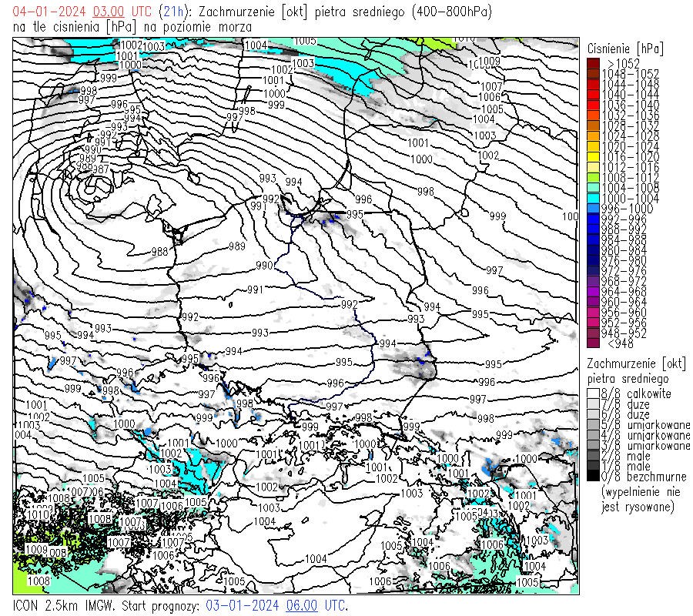
Task: Click the 0/8 bezchmurne black swatch
Action: tap(593, 476)
